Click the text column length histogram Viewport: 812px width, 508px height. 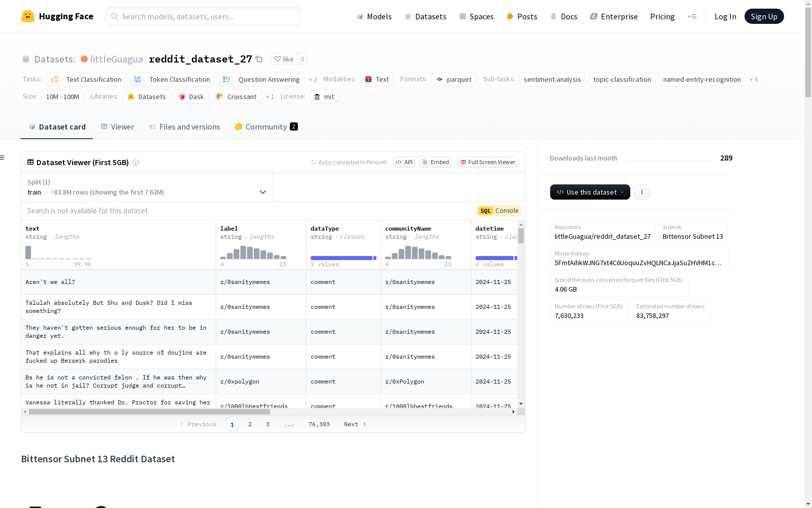(x=58, y=252)
